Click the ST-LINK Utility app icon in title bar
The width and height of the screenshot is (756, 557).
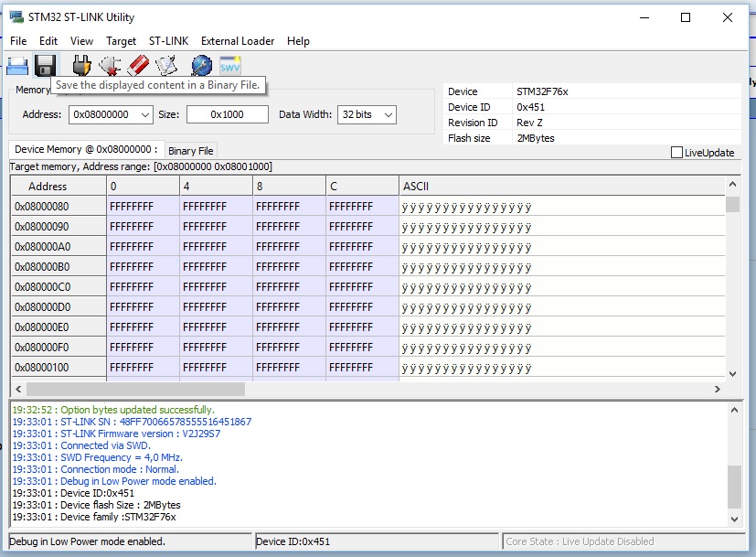16,17
